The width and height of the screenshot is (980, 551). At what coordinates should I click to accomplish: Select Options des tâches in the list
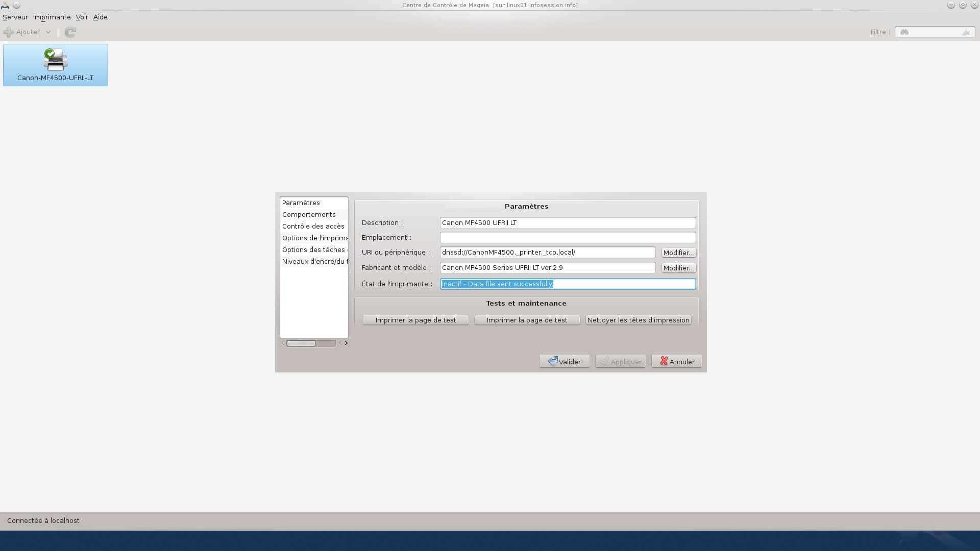click(x=314, y=249)
